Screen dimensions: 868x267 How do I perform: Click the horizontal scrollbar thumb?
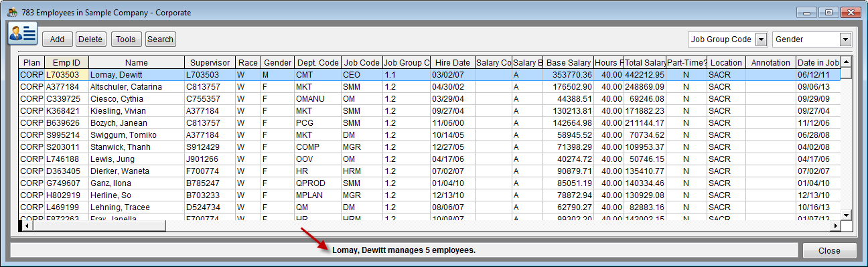coord(99,226)
